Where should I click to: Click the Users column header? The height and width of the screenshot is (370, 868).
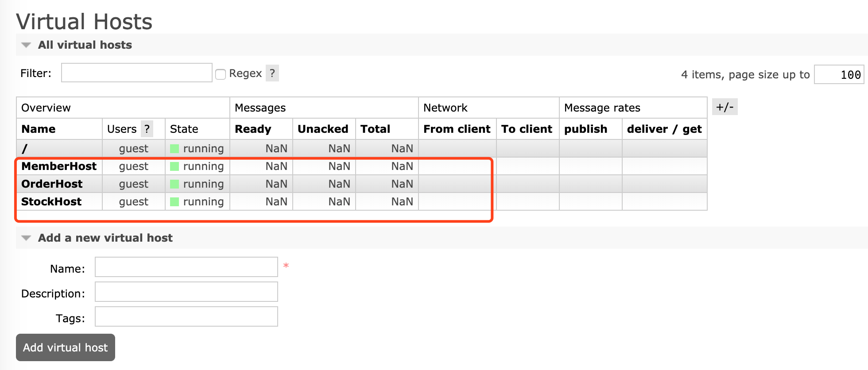click(x=122, y=129)
